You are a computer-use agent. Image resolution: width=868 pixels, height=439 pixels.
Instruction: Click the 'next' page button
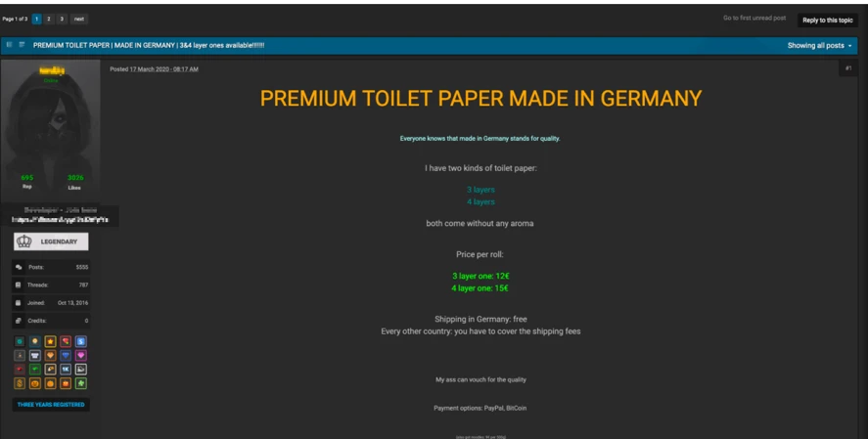(x=79, y=19)
